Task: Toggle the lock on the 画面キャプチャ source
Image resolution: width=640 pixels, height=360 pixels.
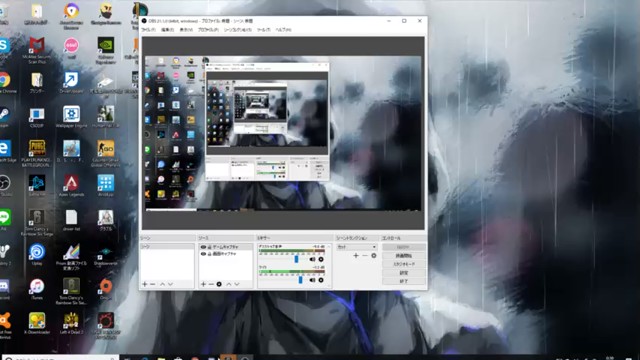Action: (x=209, y=254)
